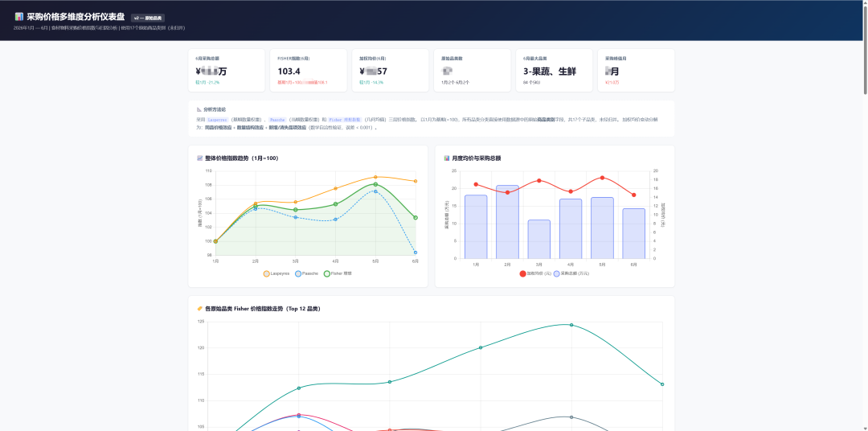Viewport: 868px width, 431px height.
Task: Click the tag icon beside 各原始品类 Fisher 价格指数走势
Action: click(200, 309)
